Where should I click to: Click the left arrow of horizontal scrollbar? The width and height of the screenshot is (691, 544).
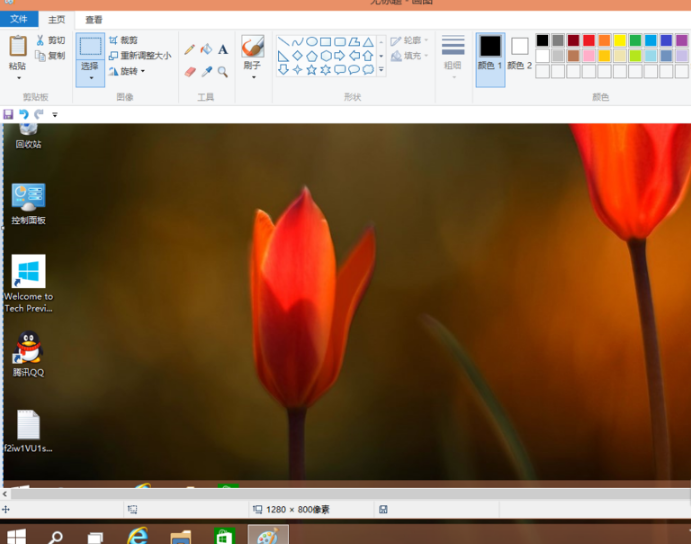(7, 494)
